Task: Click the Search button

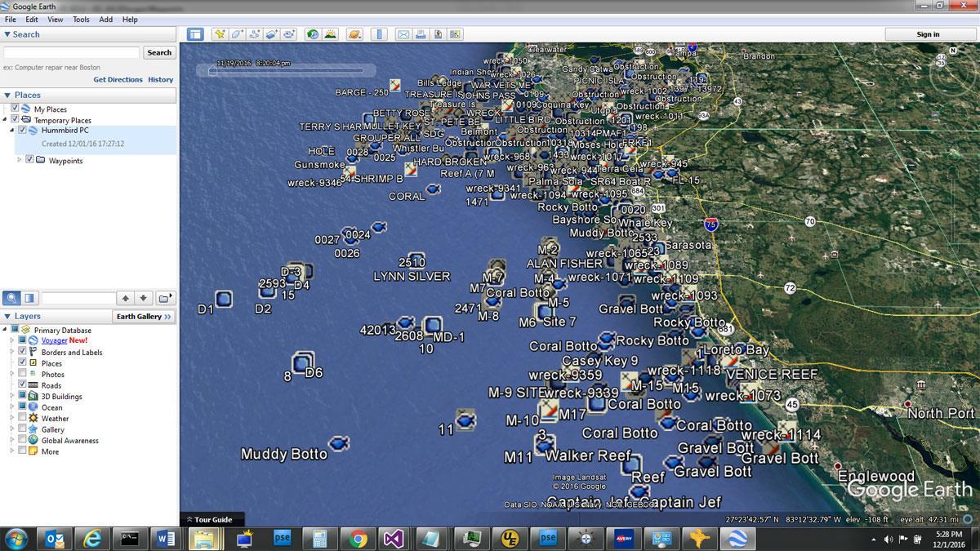Action: coord(159,52)
